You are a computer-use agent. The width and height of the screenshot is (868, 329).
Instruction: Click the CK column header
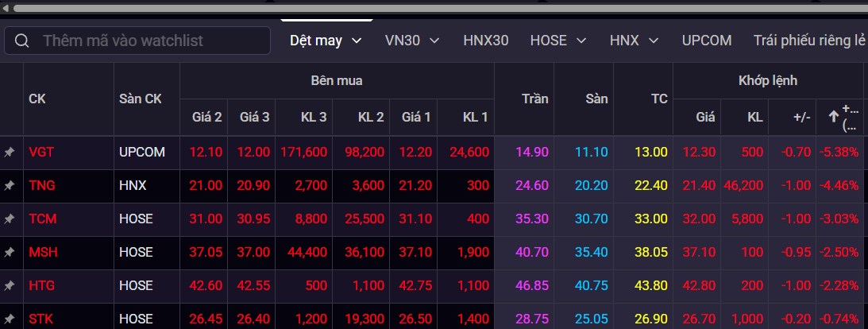pos(37,99)
